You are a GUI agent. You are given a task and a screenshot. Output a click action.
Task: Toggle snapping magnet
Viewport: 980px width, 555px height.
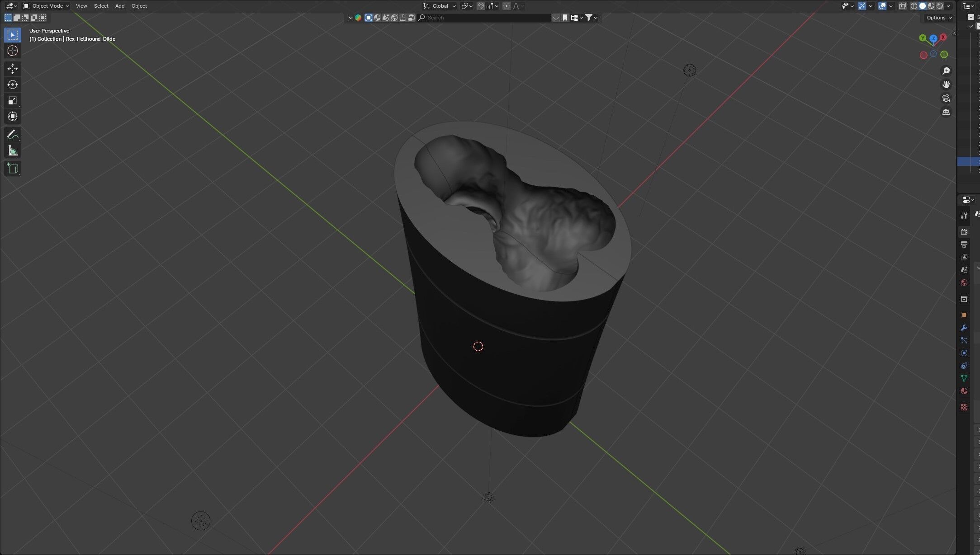point(481,6)
